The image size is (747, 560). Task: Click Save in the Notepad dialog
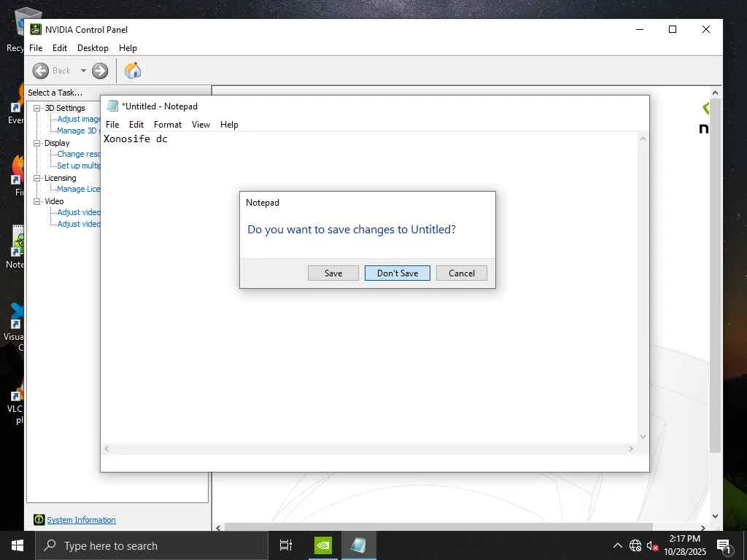click(333, 273)
